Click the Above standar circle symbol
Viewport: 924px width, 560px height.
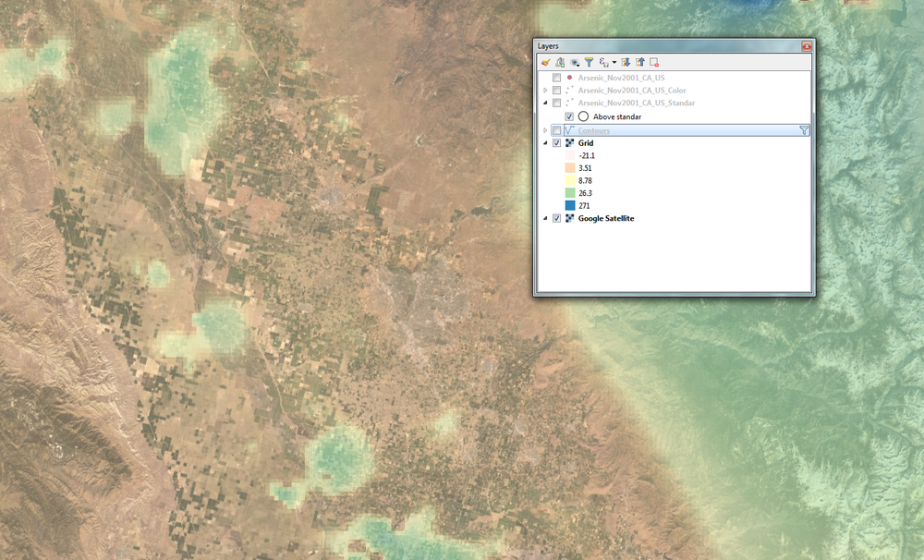point(584,116)
